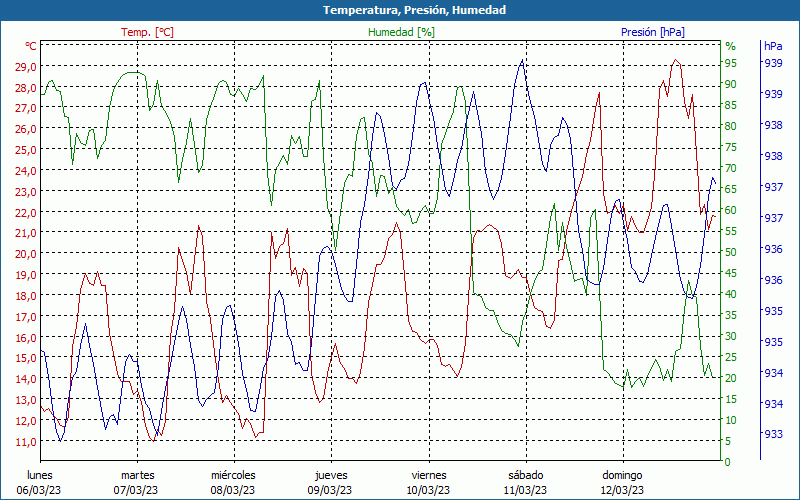The height and width of the screenshot is (500, 800).
Task: Click the 25,0 temperature axis value
Action: pos(27,150)
